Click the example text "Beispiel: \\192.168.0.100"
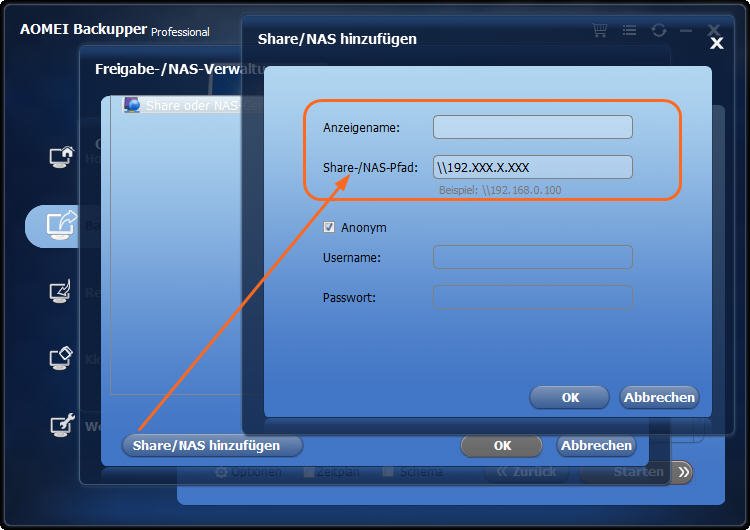Viewport: 750px width, 530px height. pyautogui.click(x=500, y=190)
